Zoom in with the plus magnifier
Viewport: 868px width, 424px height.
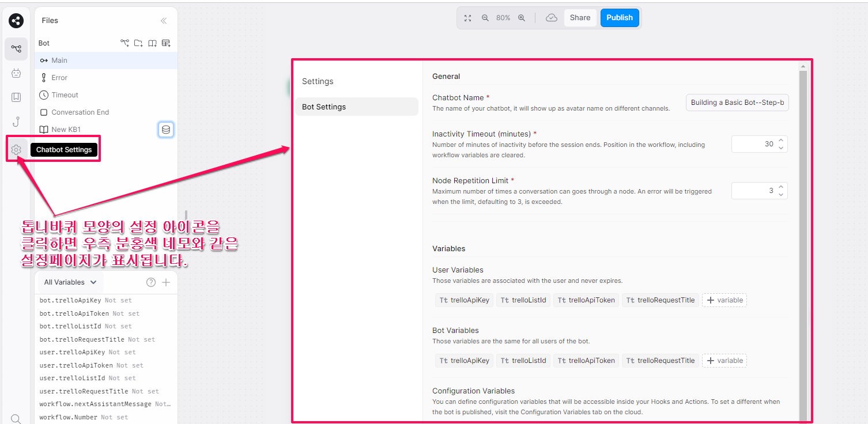coord(522,18)
